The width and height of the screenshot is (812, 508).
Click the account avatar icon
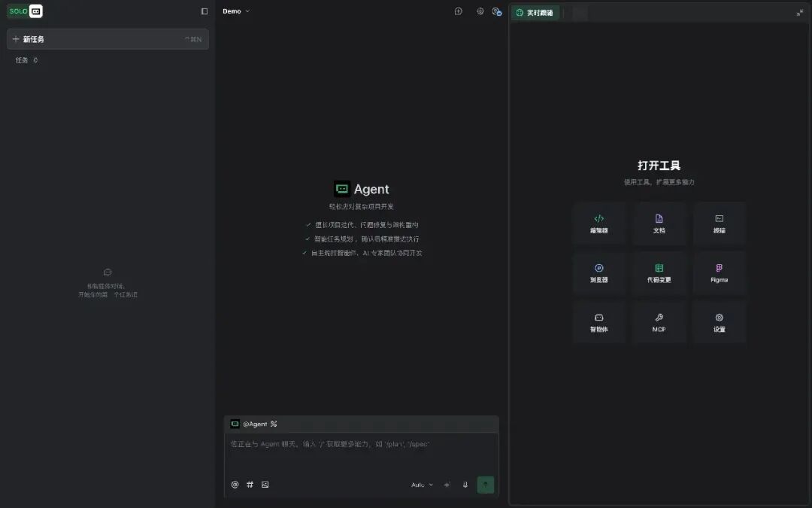497,11
